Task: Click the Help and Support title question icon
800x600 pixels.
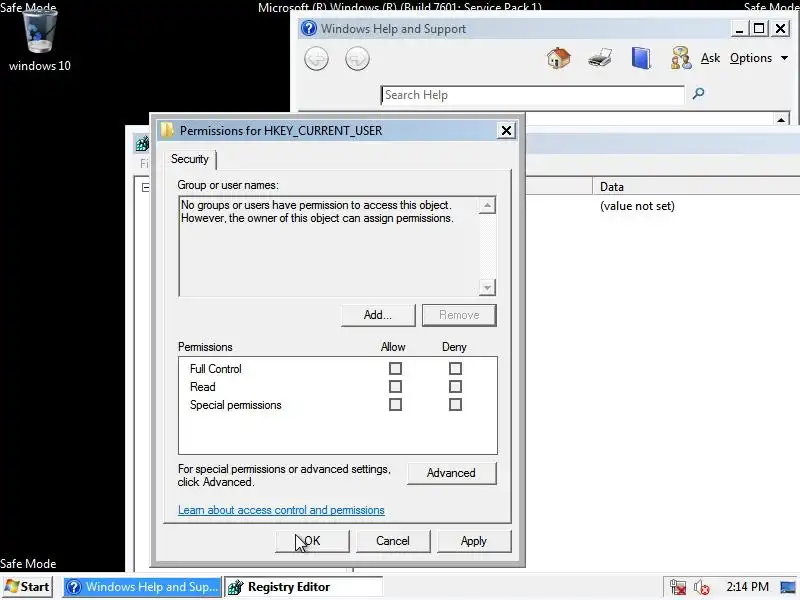Action: [x=309, y=28]
